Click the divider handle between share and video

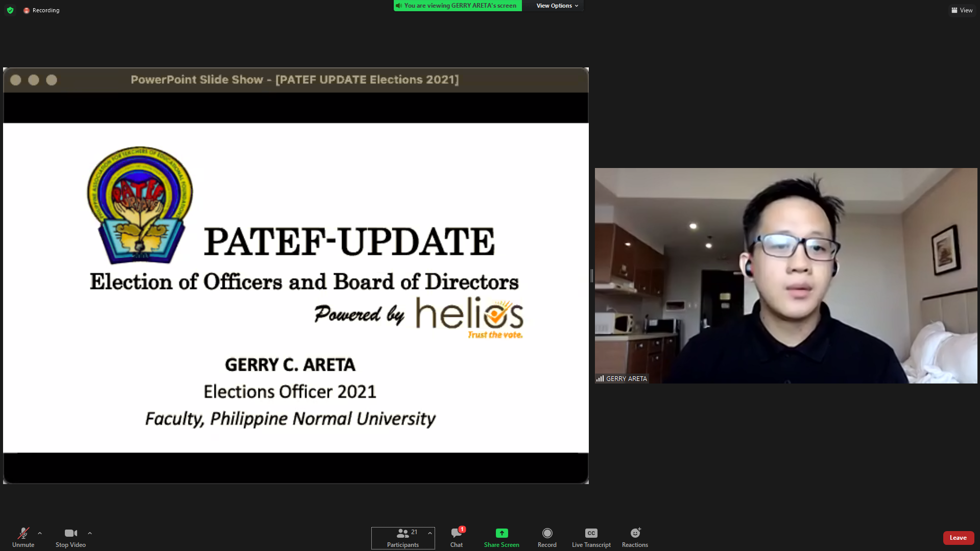pos(591,276)
